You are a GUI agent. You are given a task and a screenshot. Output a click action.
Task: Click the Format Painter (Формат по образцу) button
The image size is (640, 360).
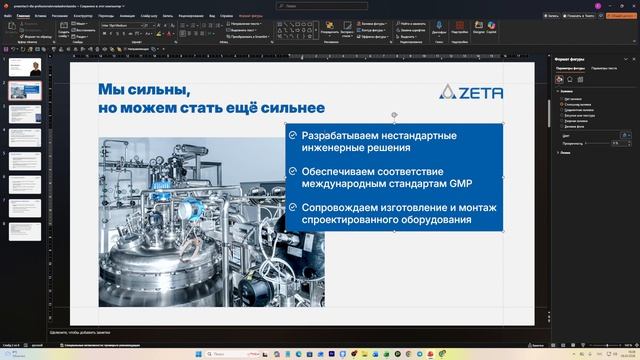coord(36,37)
